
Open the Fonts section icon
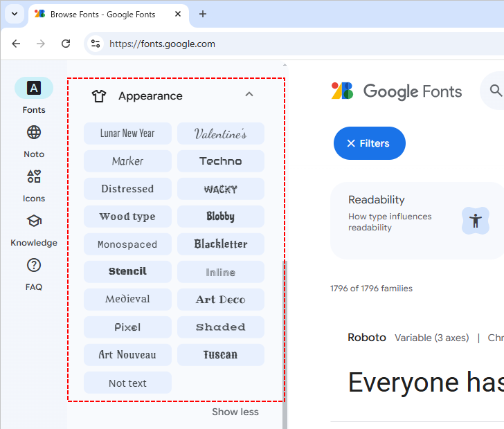point(34,88)
